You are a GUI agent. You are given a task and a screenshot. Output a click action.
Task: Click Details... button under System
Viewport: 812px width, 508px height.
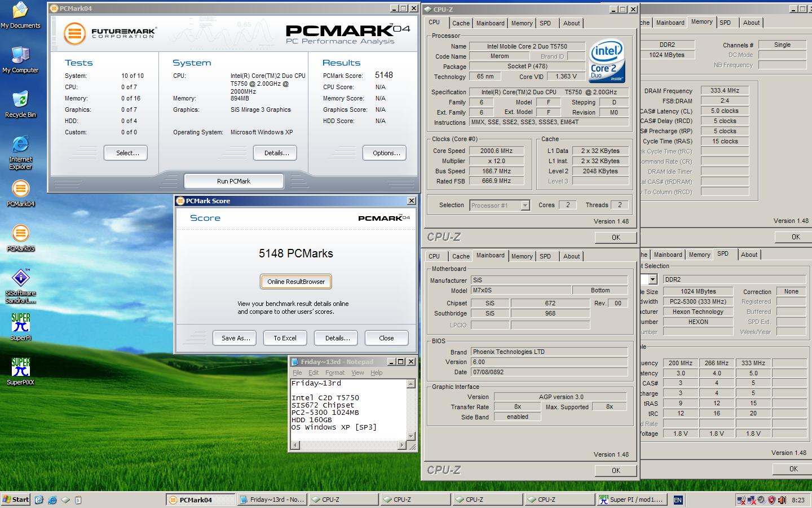pyautogui.click(x=275, y=153)
